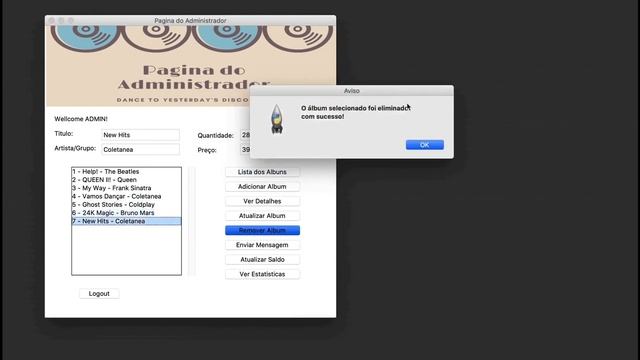
Task: Click the vertical scrollbar beside the album list
Action: tap(191, 221)
